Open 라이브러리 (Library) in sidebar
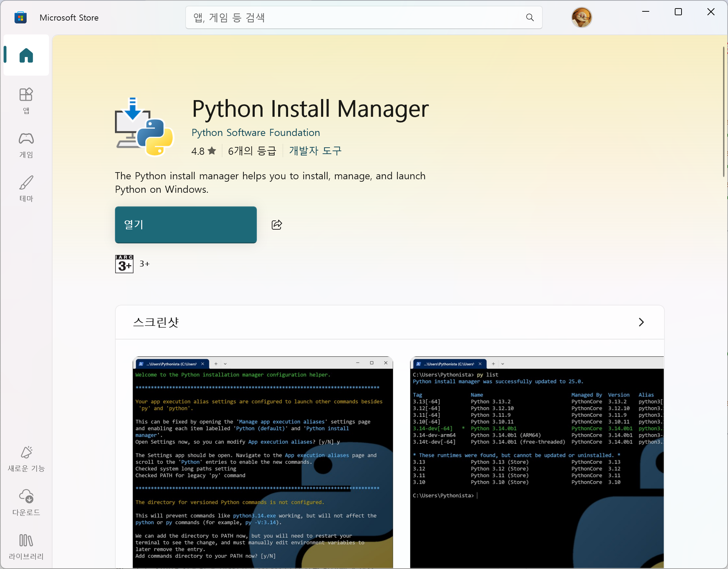The height and width of the screenshot is (569, 728). [26, 547]
